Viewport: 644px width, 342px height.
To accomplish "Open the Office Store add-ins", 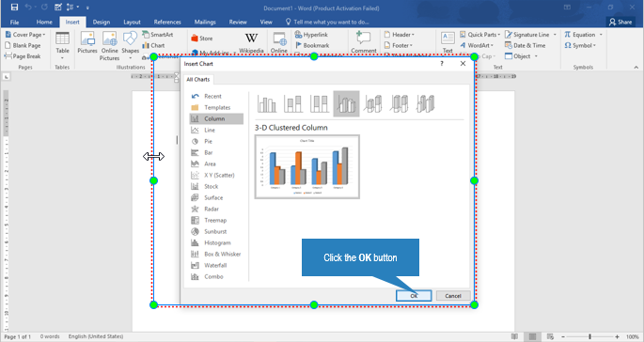I will (x=202, y=39).
